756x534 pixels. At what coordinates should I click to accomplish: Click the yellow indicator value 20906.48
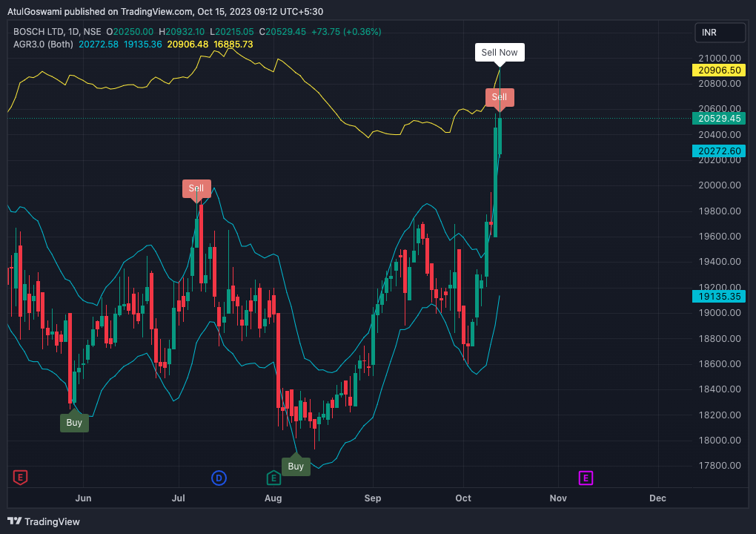(188, 44)
